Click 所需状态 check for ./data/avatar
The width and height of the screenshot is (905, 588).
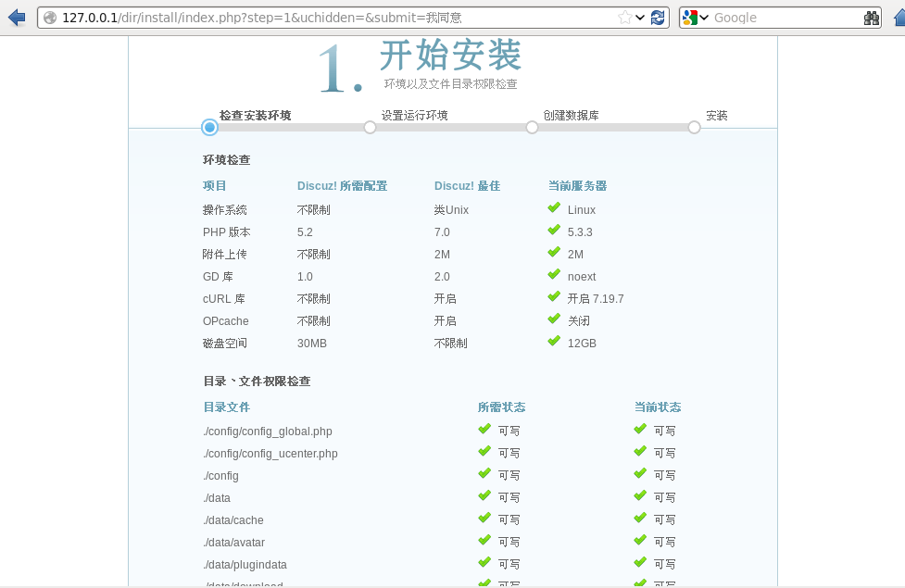(x=484, y=540)
